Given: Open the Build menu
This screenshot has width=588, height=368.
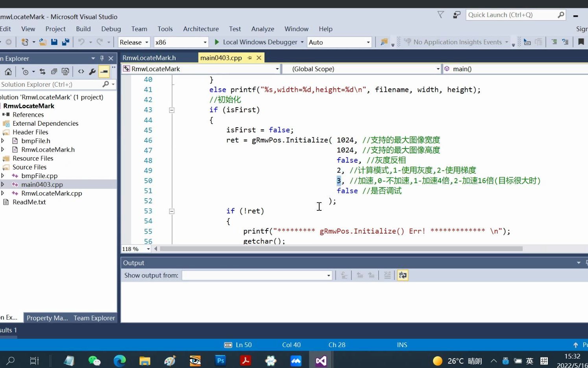Looking at the screenshot, I should pyautogui.click(x=83, y=29).
